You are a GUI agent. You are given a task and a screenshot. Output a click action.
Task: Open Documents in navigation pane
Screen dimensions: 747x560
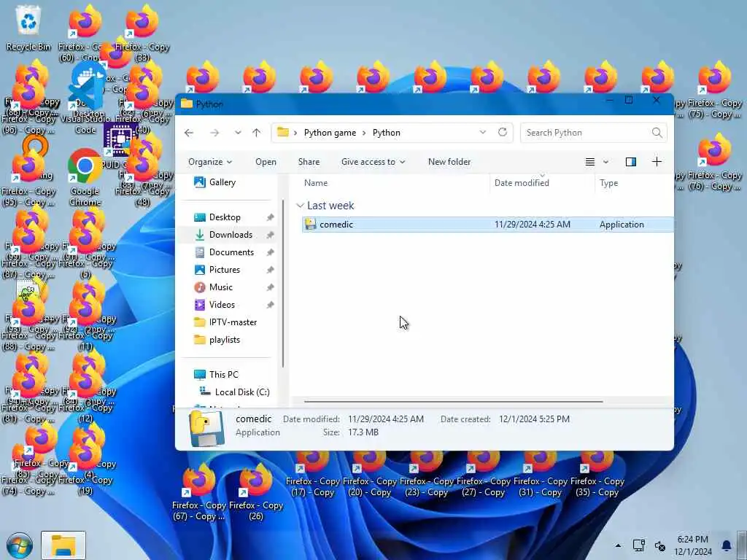pos(231,252)
